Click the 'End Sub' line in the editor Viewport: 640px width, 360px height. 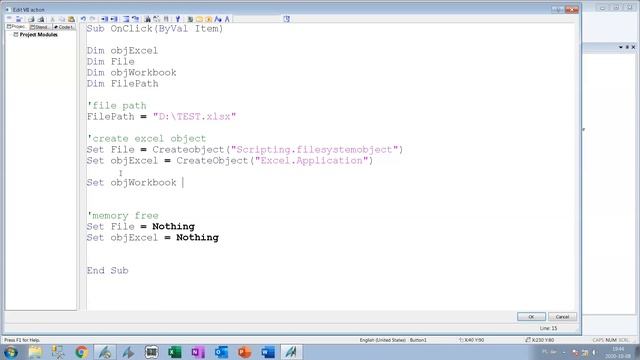click(107, 271)
